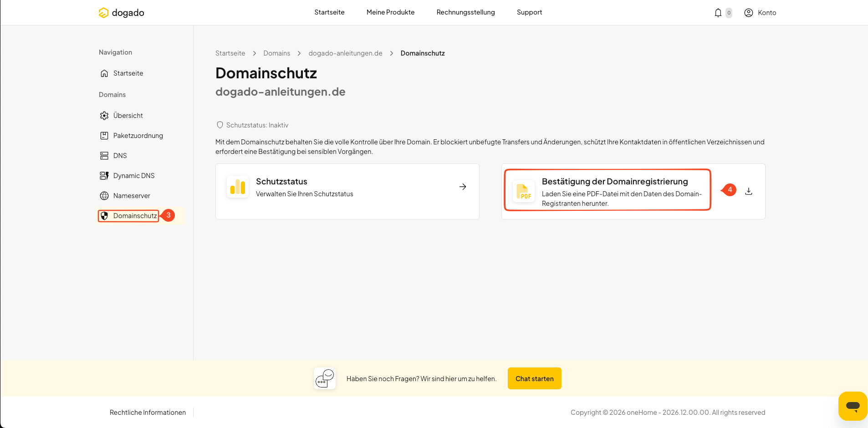Image resolution: width=868 pixels, height=428 pixels.
Task: Open the Konto account icon
Action: coord(749,13)
